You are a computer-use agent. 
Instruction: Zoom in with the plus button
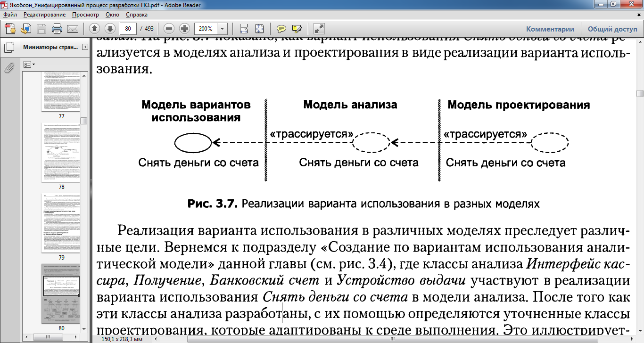(x=184, y=28)
